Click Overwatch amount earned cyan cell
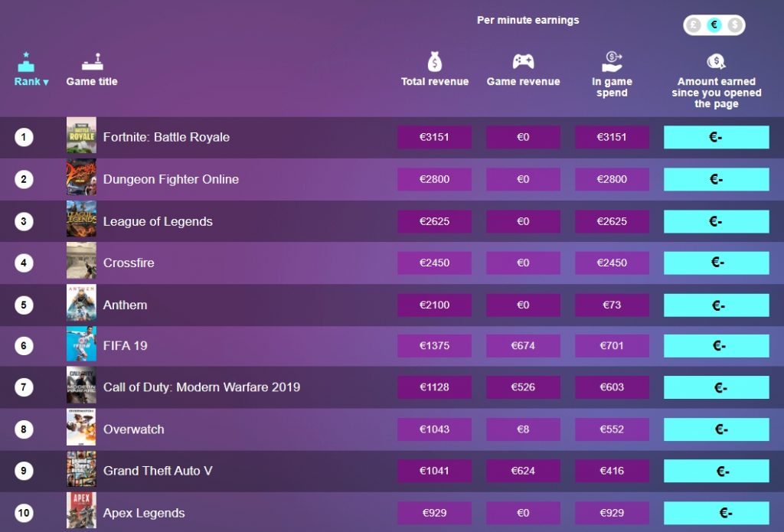Image resolution: width=784 pixels, height=532 pixels. (716, 429)
